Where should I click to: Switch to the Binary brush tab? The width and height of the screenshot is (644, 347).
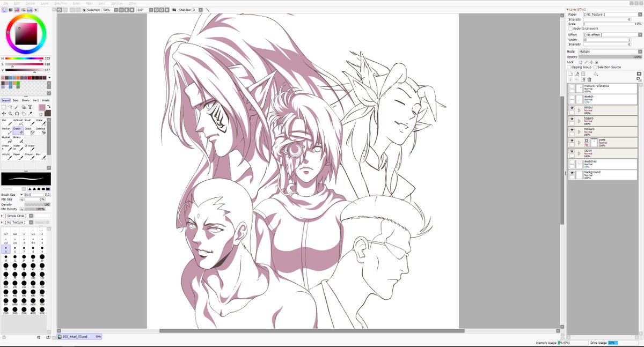[x=26, y=100]
